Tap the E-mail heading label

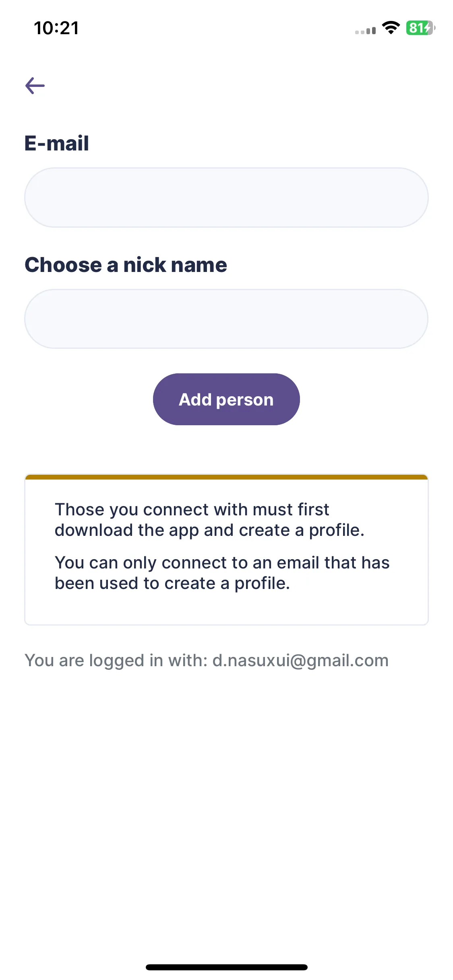click(x=57, y=143)
